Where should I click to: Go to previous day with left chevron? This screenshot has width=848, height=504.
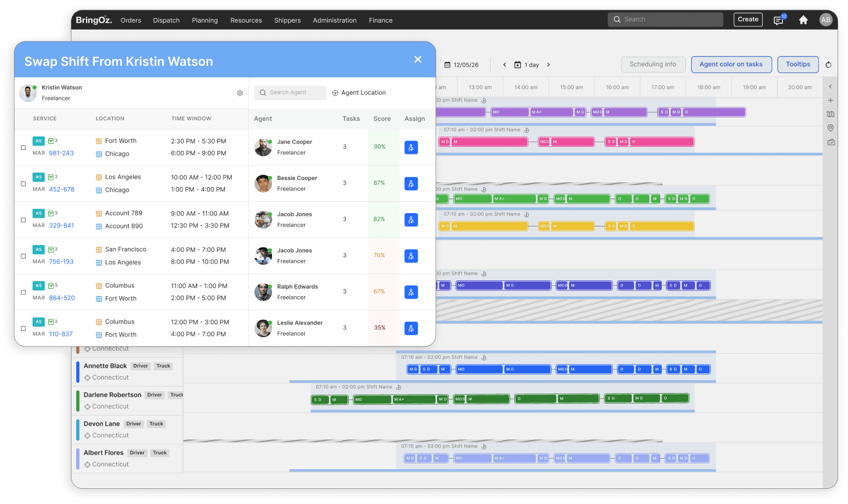pos(504,65)
